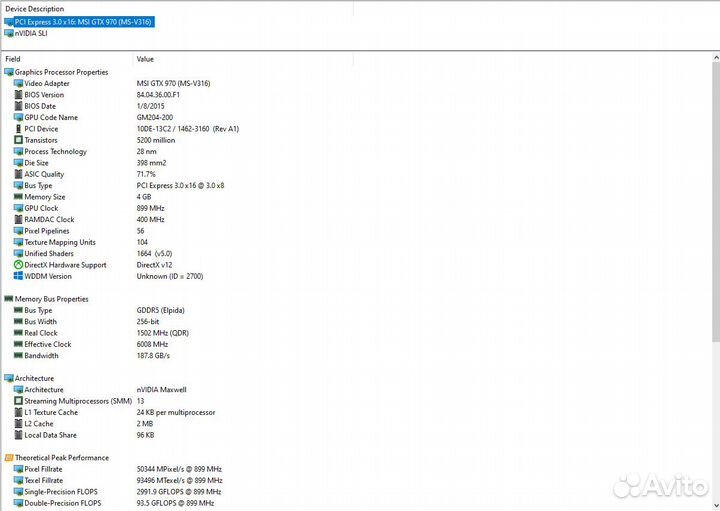The image size is (720, 511).
Task: Click the Memory Bus Properties section icon
Action: (9, 299)
